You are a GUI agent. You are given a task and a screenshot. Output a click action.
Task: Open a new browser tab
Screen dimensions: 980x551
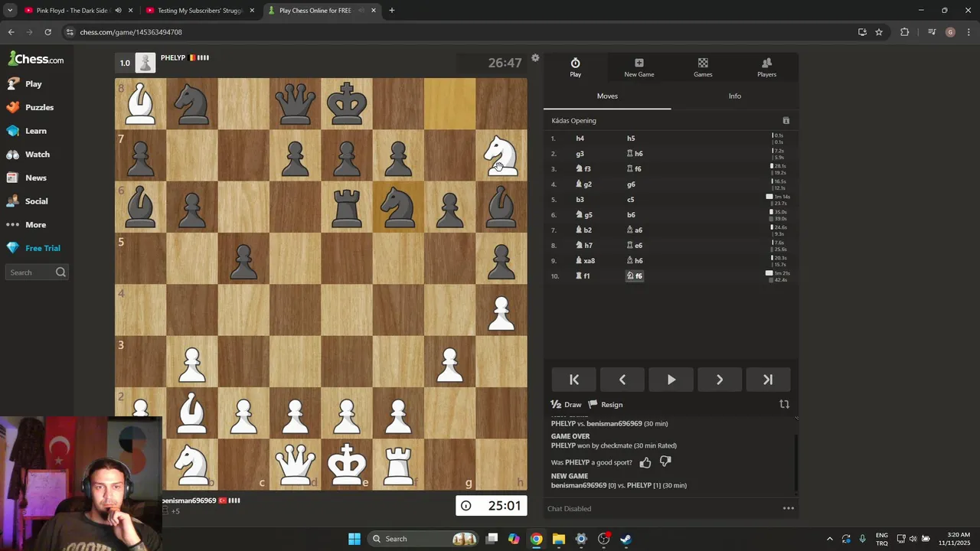(391, 11)
